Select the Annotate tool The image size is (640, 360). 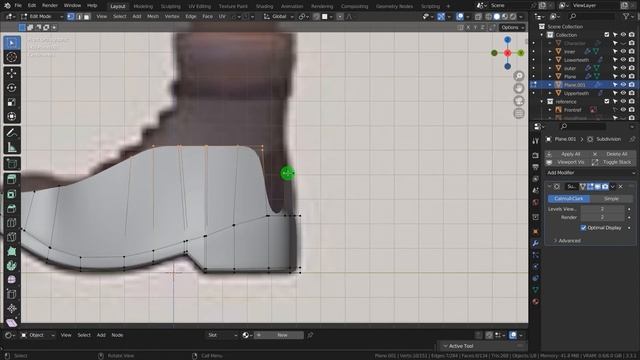pyautogui.click(x=11, y=133)
